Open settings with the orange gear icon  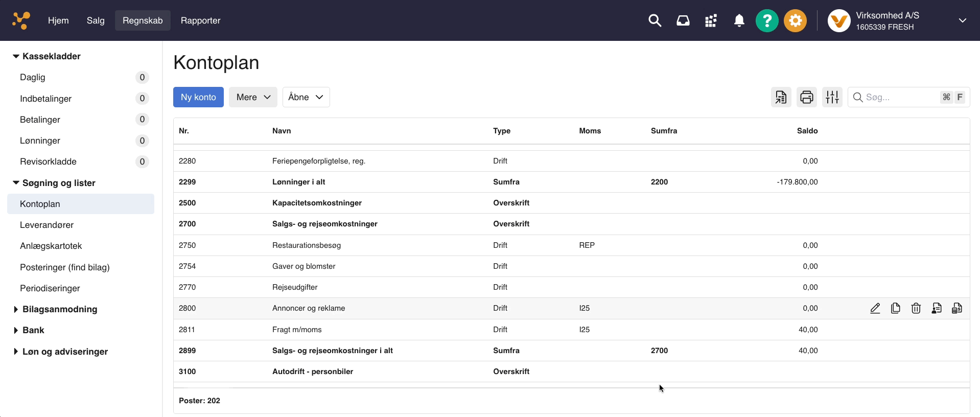click(795, 21)
